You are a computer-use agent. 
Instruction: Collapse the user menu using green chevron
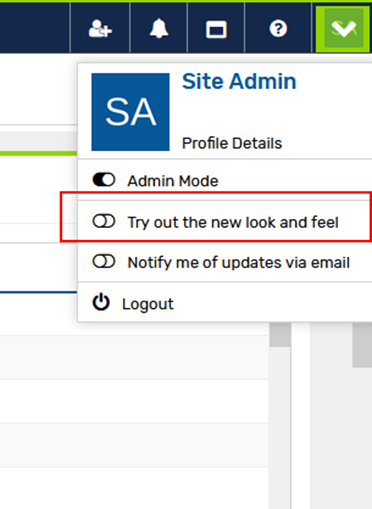pos(343,29)
